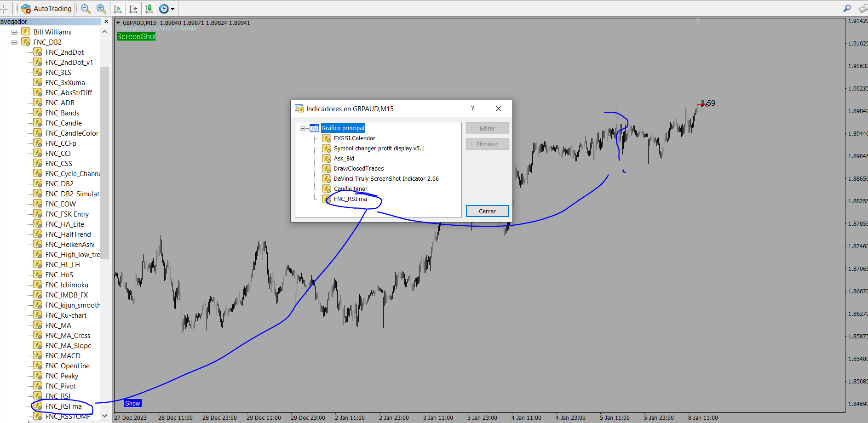Click the help question mark in the dialog

pyautogui.click(x=472, y=109)
